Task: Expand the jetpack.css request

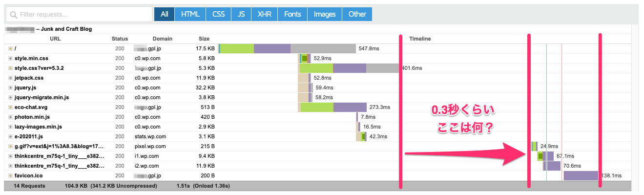Action: (x=10, y=78)
